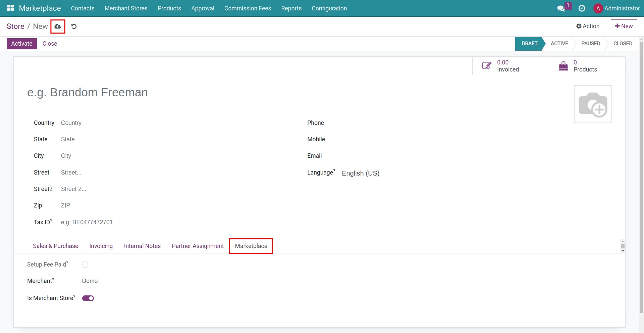This screenshot has width=644, height=333.
Task: Tick the Setup Fee Paid checkbox
Action: [85, 265]
